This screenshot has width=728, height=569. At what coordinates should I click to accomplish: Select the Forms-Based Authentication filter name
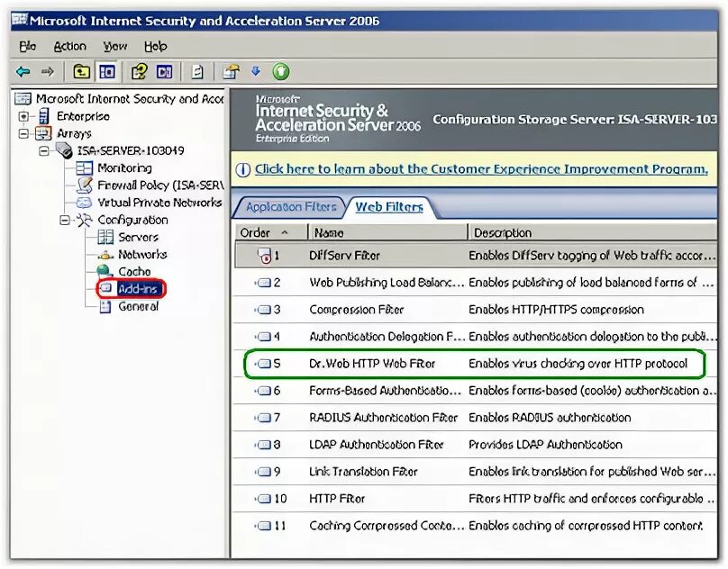[386, 391]
